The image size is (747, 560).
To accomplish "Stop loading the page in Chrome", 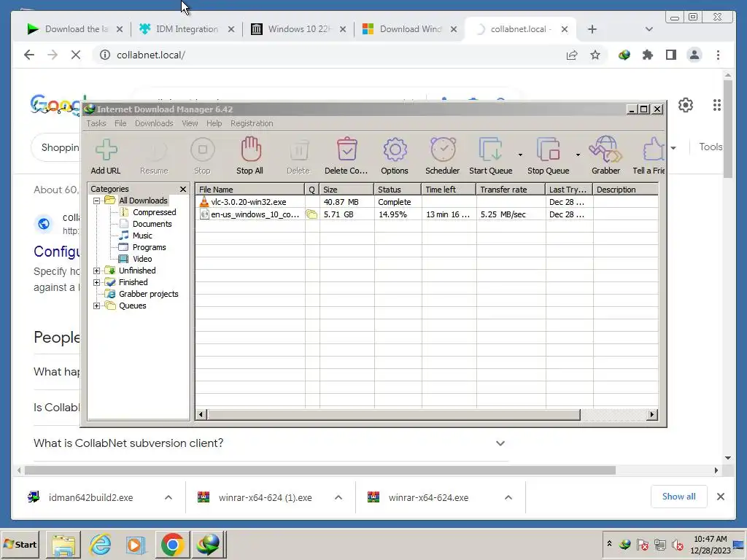I will pyautogui.click(x=76, y=55).
